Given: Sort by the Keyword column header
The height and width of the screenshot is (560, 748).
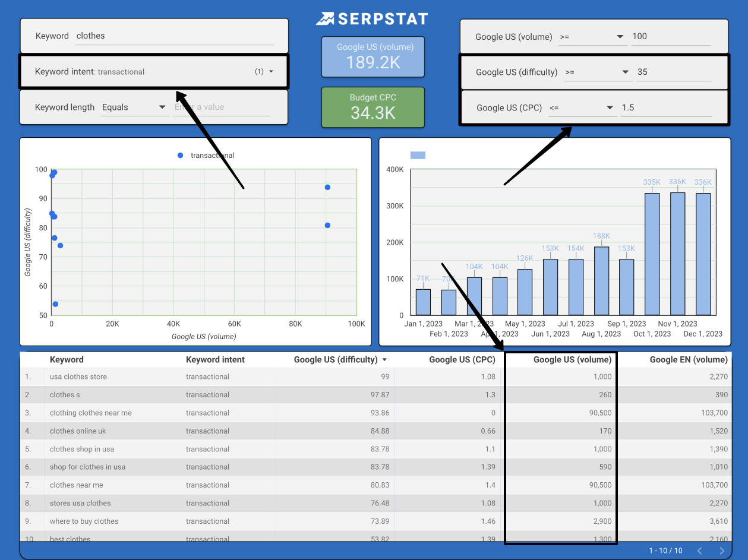Looking at the screenshot, I should (67, 360).
